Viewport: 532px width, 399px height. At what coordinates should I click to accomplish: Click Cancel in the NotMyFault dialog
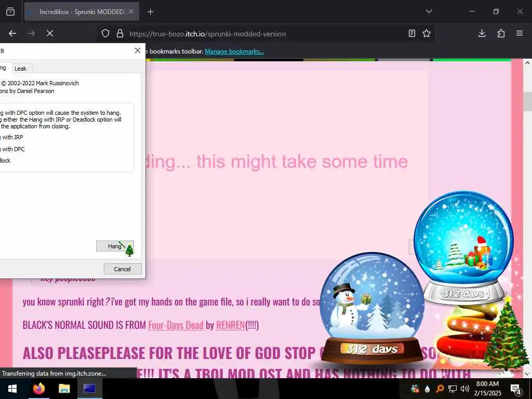coord(122,269)
